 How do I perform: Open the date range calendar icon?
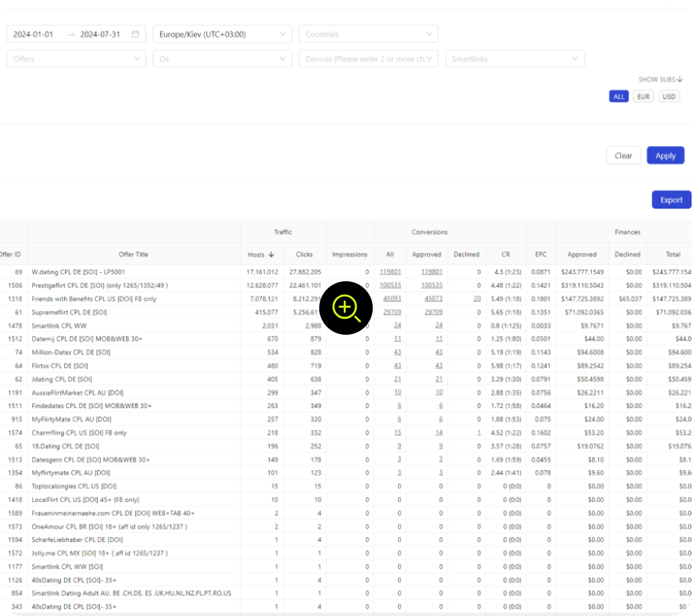[135, 34]
